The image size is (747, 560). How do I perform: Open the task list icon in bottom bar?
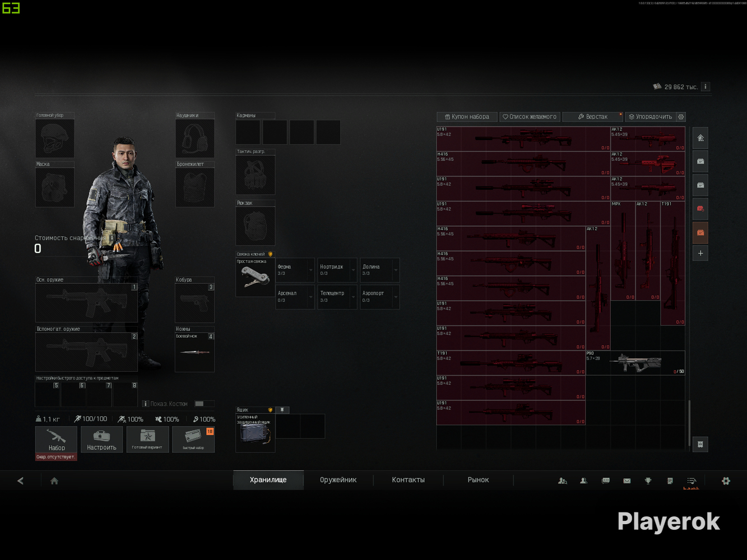coord(692,480)
